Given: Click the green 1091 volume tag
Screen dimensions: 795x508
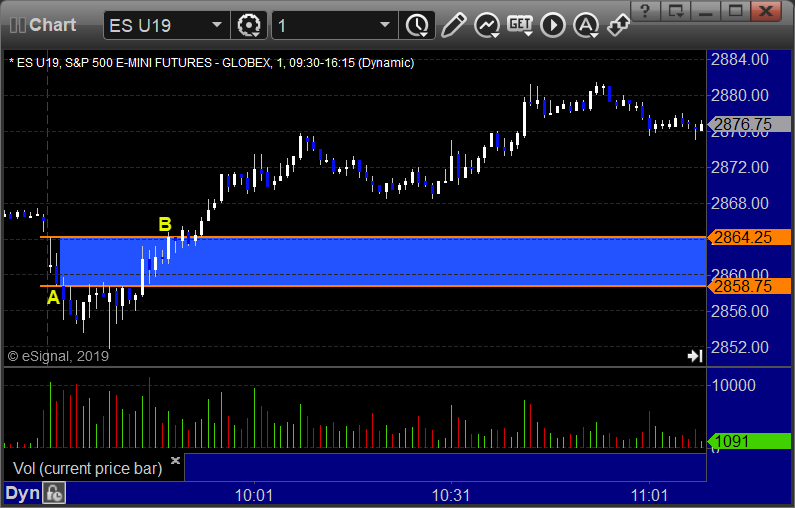Looking at the screenshot, I should (749, 441).
